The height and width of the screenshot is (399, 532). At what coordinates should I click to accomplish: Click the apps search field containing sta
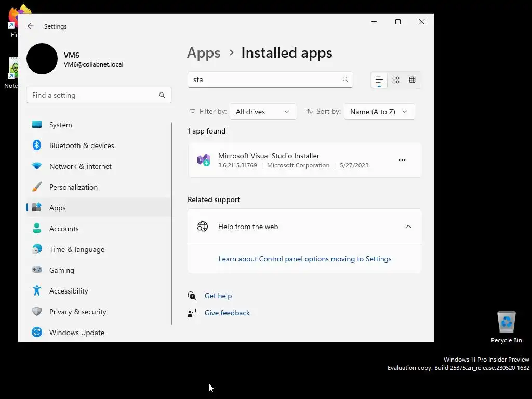pos(270,79)
